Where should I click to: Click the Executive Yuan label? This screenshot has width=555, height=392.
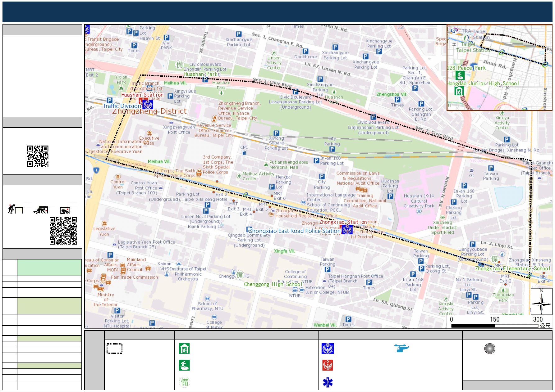(149, 141)
